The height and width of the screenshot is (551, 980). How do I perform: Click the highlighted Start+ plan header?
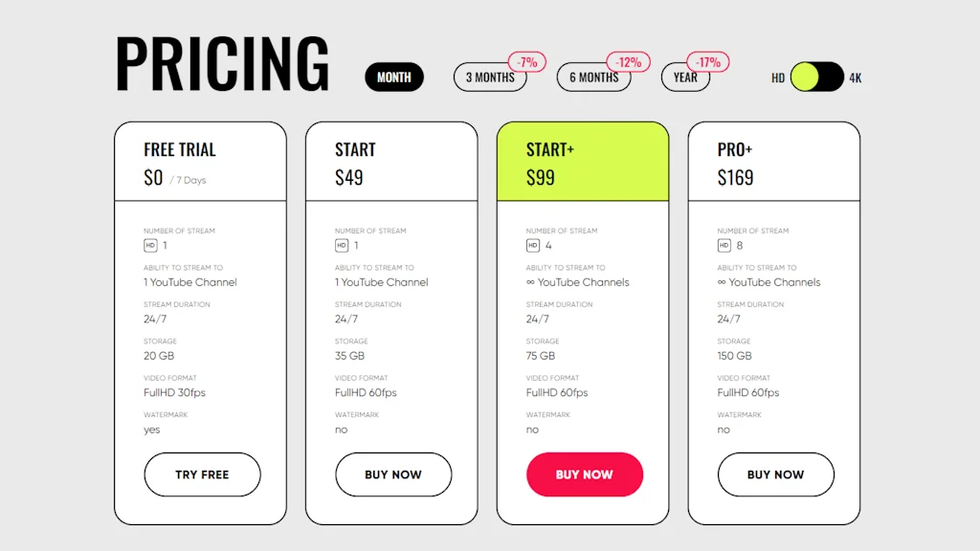(583, 162)
